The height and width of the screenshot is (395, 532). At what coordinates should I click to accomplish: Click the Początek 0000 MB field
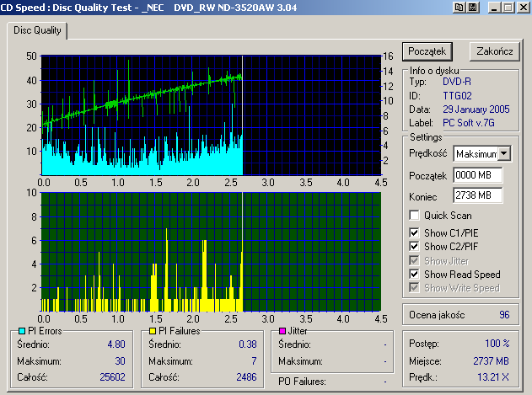coord(478,175)
